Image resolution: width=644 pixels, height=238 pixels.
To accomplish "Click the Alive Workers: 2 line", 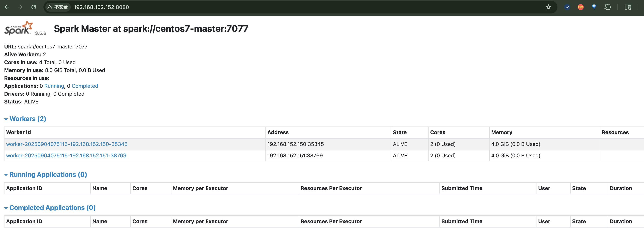I will click(x=25, y=54).
